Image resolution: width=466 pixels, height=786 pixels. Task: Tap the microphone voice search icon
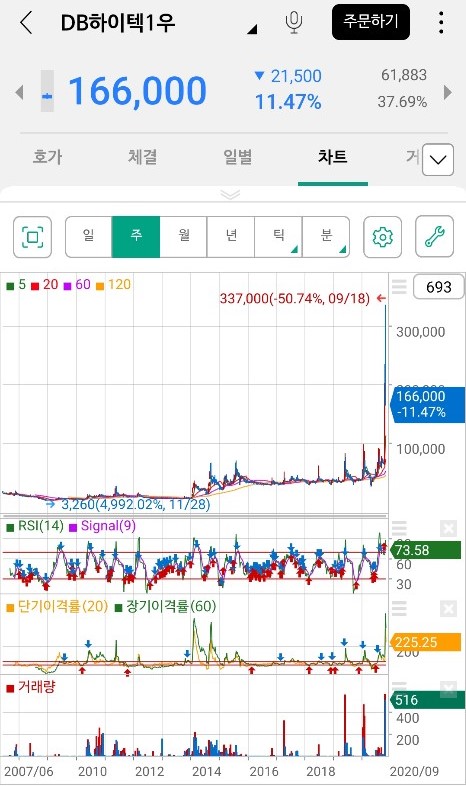coord(294,23)
